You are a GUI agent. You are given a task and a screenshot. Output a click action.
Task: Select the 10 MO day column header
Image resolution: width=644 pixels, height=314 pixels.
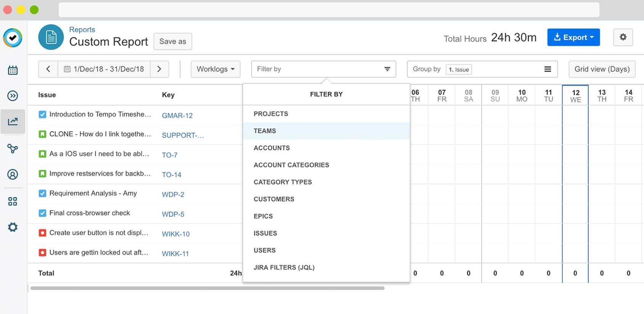(522, 96)
